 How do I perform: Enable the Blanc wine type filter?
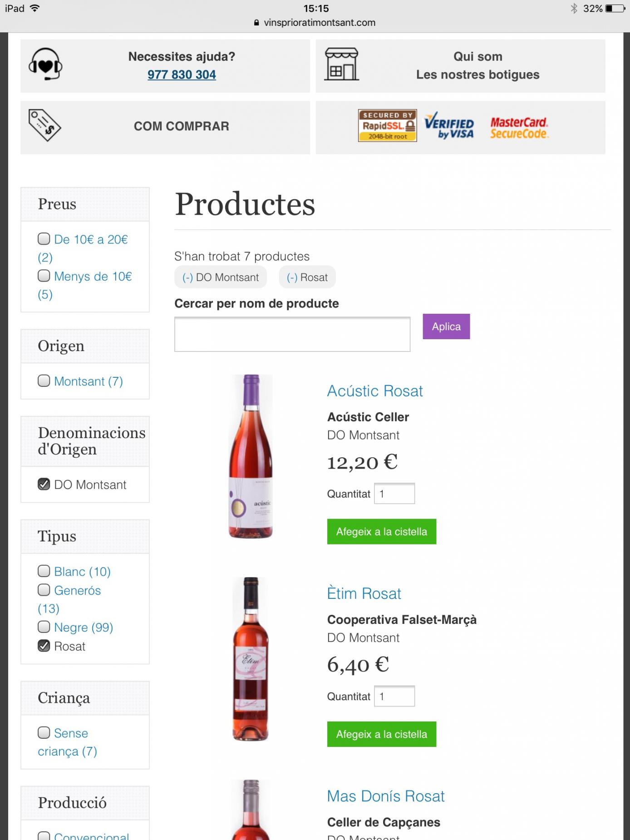coord(44,571)
